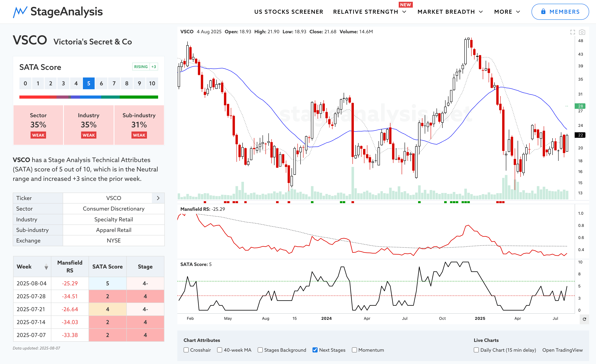This screenshot has height=364, width=596.
Task: Click the black 22 current price label
Action: point(580,135)
